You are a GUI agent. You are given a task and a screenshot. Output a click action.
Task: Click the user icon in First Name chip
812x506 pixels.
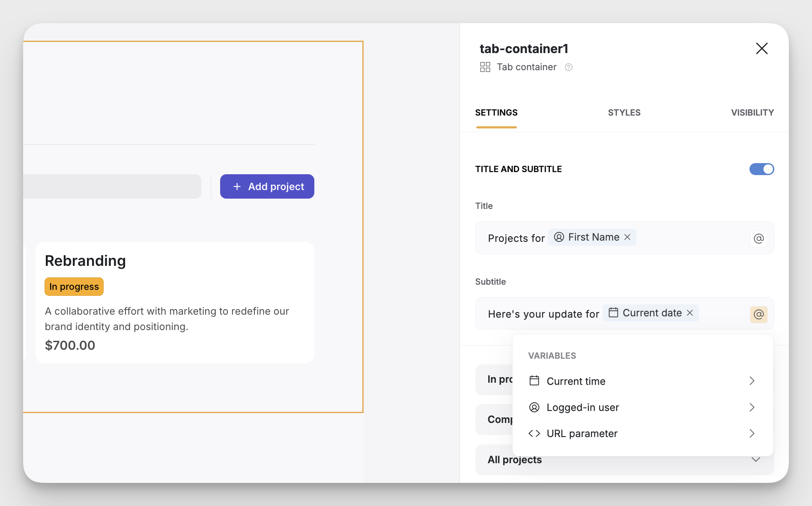[559, 237]
